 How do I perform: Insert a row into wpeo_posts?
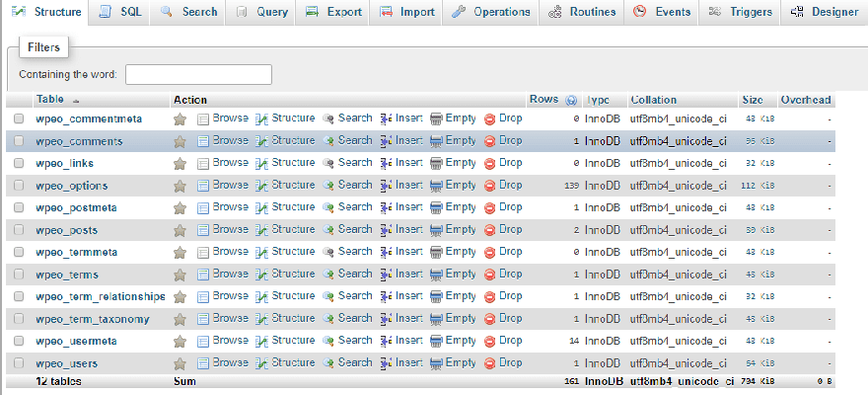tap(401, 229)
